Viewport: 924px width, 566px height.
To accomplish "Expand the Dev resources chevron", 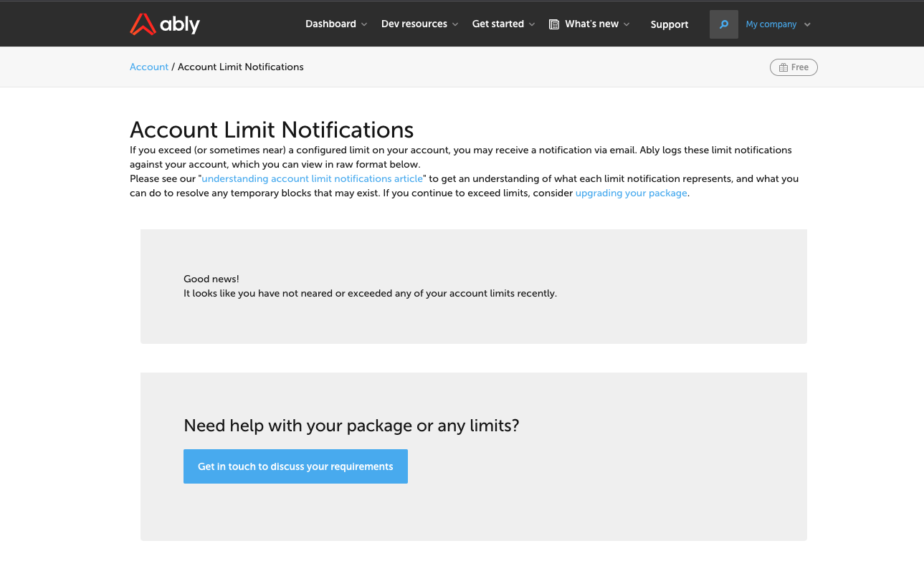I will (455, 24).
